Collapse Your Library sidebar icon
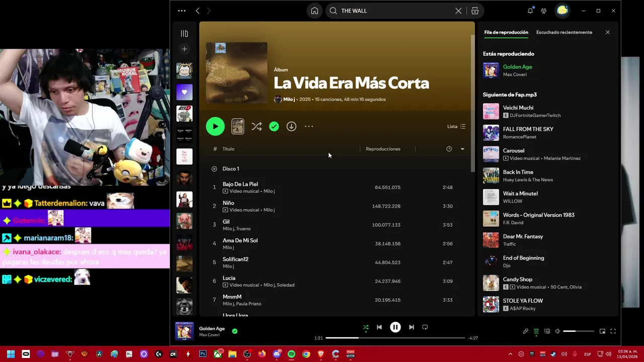Image resolution: width=644 pixels, height=362 pixels. coord(184,33)
